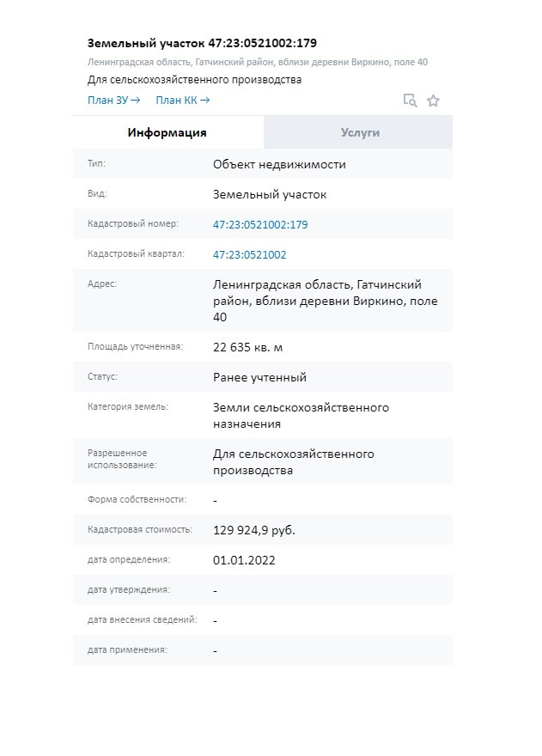The width and height of the screenshot is (542, 756).
Task: Open cadastral quarter link 47:23:0521002
Action: [249, 255]
